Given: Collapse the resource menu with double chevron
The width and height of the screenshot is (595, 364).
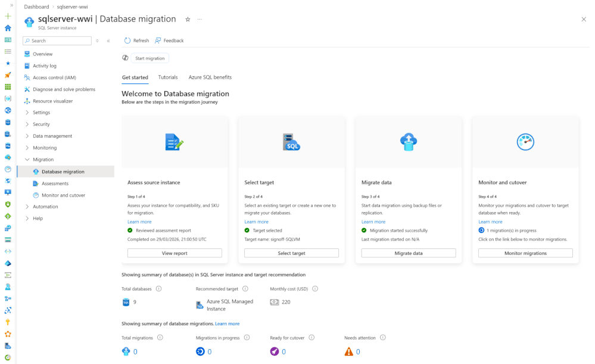Looking at the screenshot, I should point(108,41).
